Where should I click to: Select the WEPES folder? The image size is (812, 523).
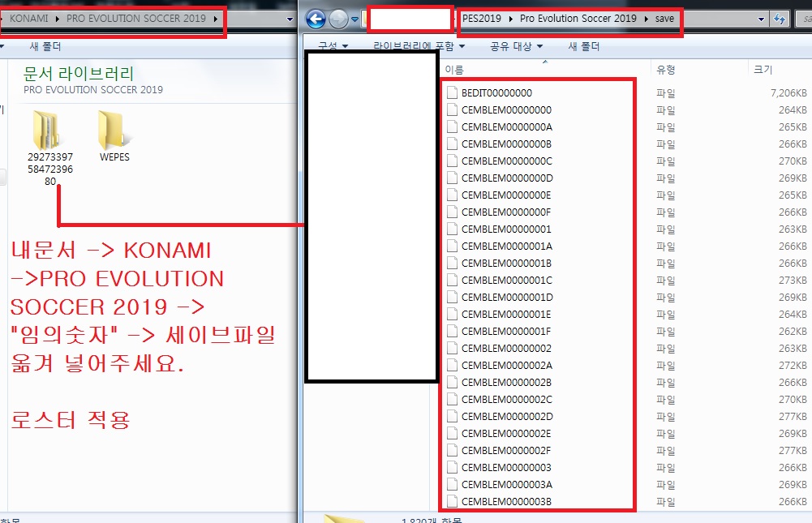tap(114, 136)
